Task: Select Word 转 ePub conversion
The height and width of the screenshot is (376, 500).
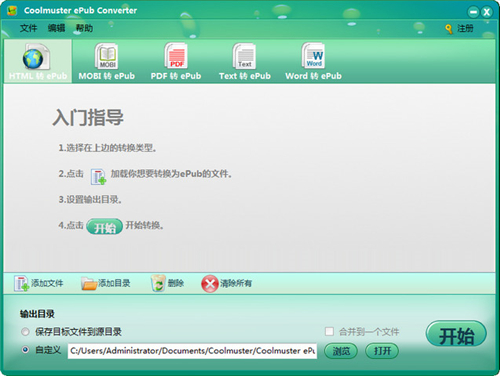Action: tap(313, 61)
